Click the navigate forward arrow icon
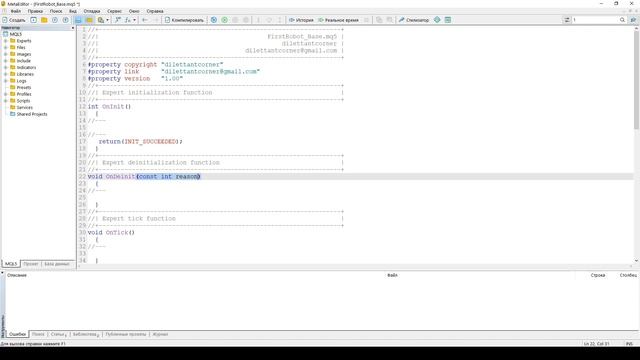Screen dimensions: 640x360 coord(156,20)
